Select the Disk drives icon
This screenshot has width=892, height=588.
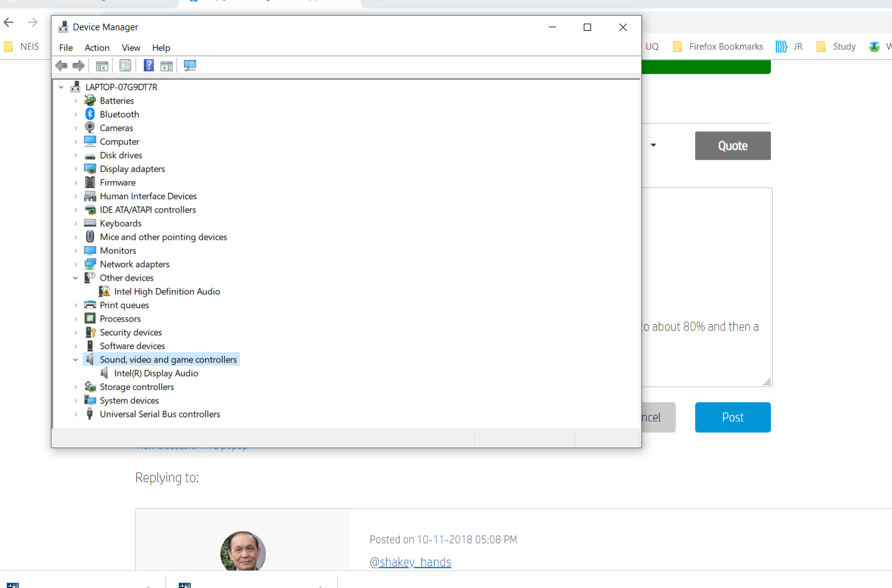click(x=90, y=156)
